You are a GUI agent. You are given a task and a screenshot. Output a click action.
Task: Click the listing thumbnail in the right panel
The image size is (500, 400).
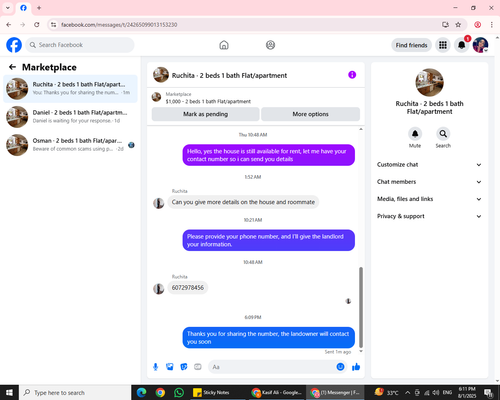tap(429, 82)
